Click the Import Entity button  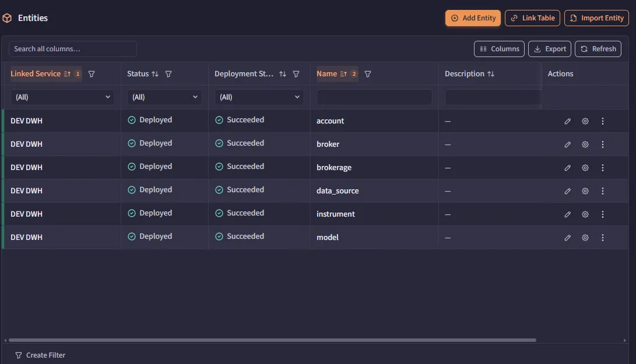point(597,18)
